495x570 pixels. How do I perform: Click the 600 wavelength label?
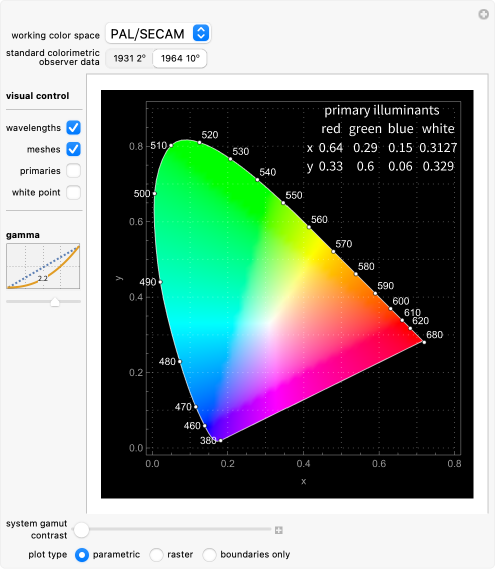pos(401,301)
